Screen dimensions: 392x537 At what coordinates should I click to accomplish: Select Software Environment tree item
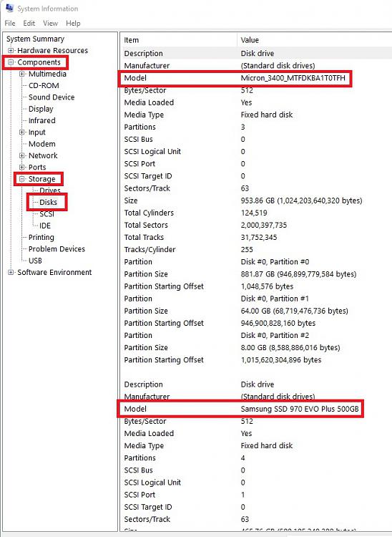(55, 272)
